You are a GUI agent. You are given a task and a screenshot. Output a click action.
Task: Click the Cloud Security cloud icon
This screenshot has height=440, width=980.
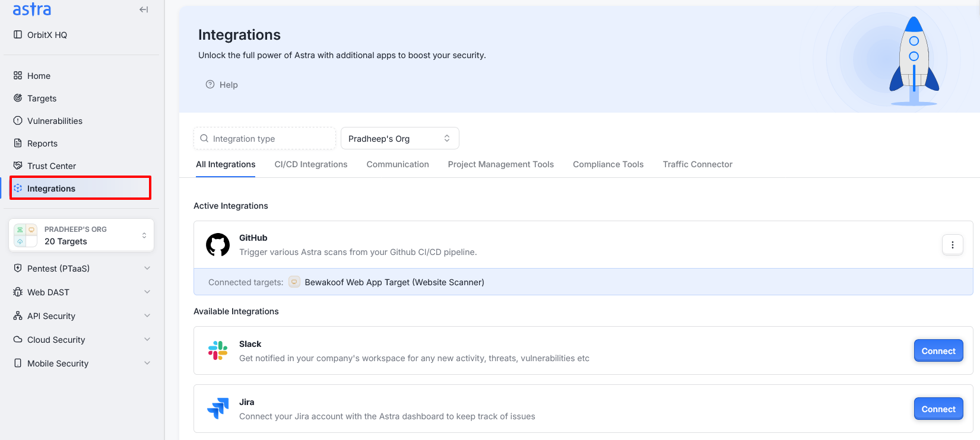click(18, 339)
